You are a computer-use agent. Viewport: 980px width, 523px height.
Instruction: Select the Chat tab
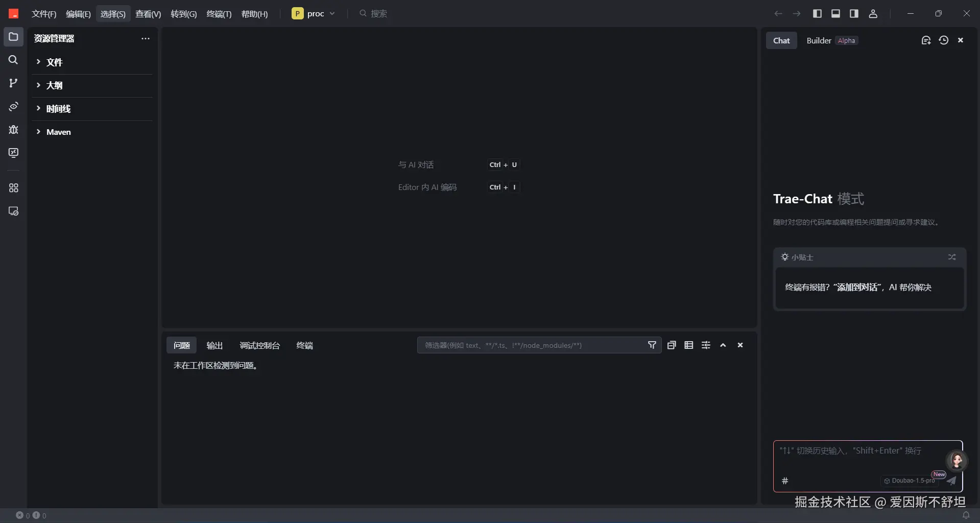[x=781, y=40]
